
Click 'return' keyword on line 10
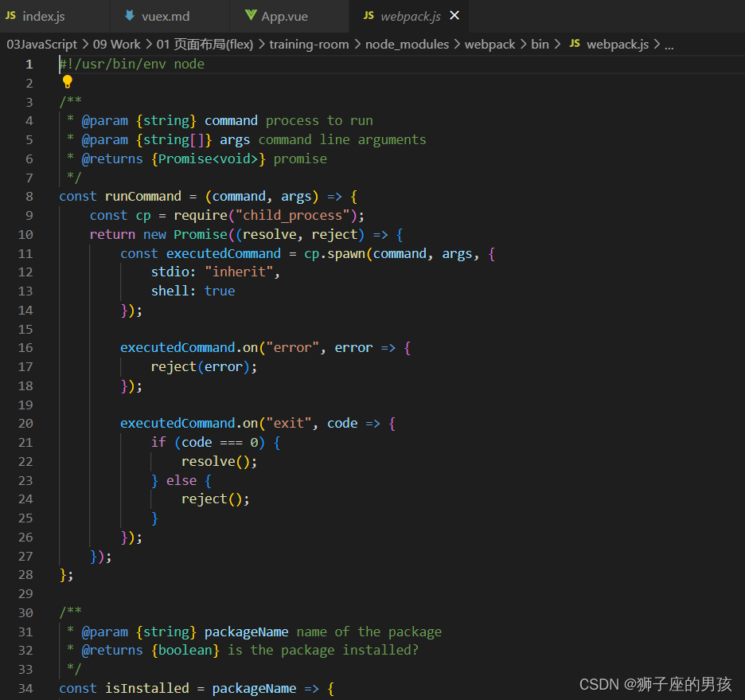coord(112,234)
